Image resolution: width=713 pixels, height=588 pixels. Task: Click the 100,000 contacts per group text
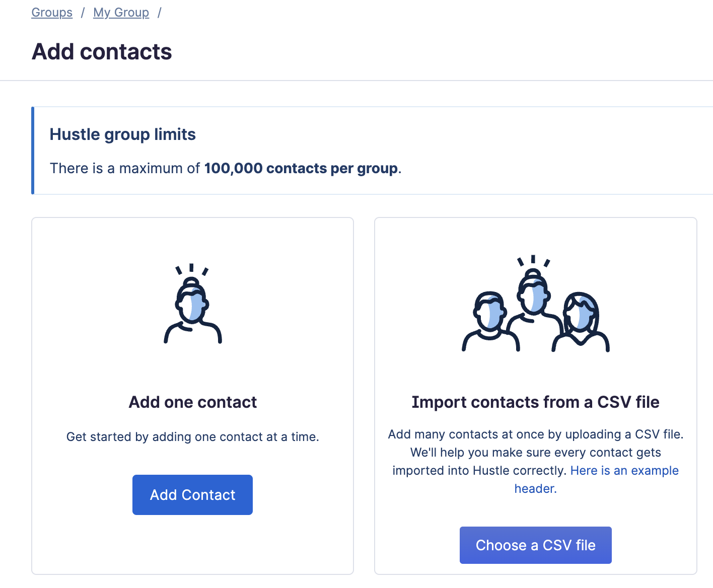point(301,168)
